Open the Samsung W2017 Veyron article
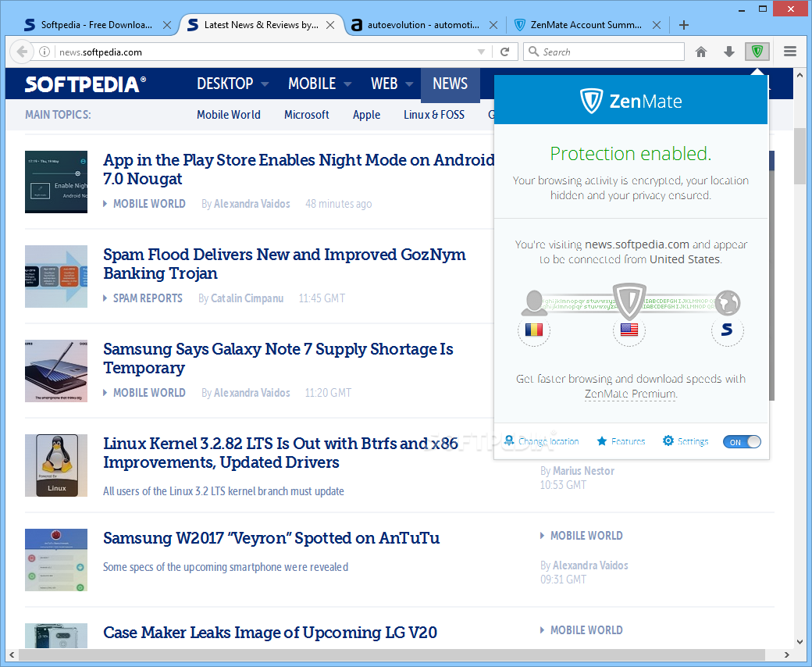 pyautogui.click(x=272, y=537)
